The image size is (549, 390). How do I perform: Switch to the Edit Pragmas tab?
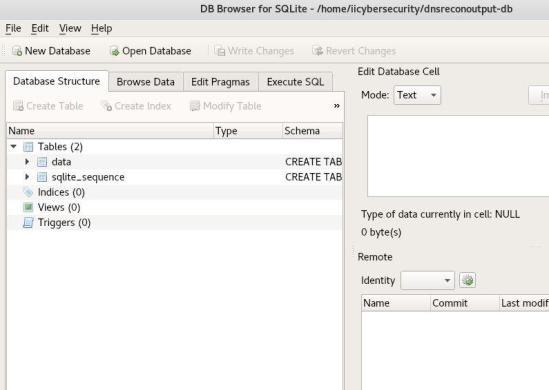coord(220,82)
